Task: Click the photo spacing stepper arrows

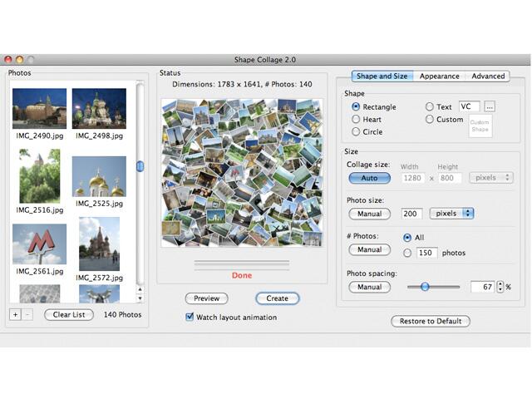Action: click(x=500, y=287)
